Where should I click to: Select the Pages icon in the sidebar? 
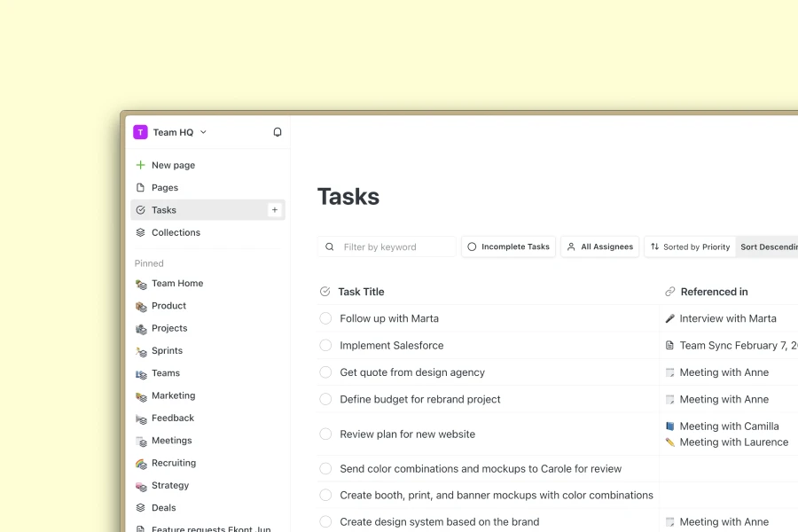[141, 187]
